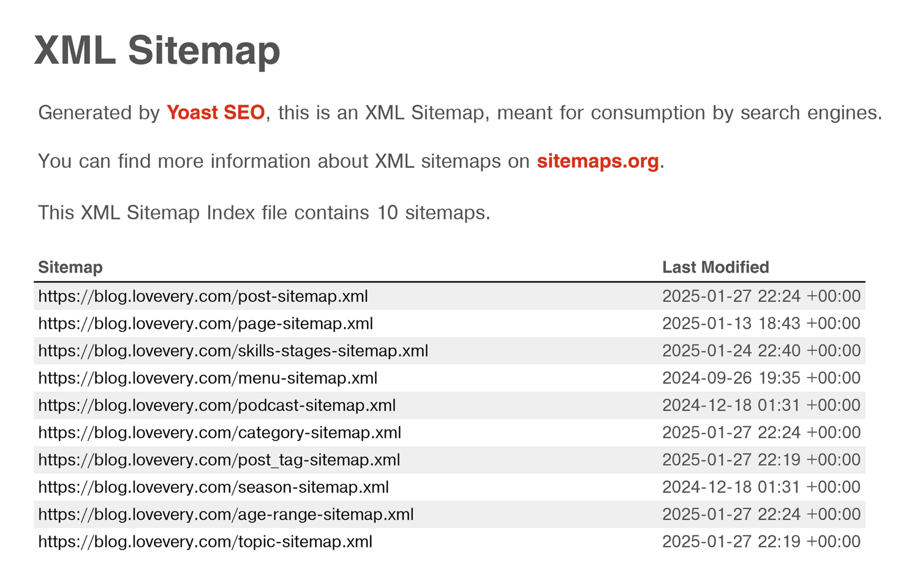Open the menu-sitemap.xml link
This screenshot has height=588, width=917.
208,378
